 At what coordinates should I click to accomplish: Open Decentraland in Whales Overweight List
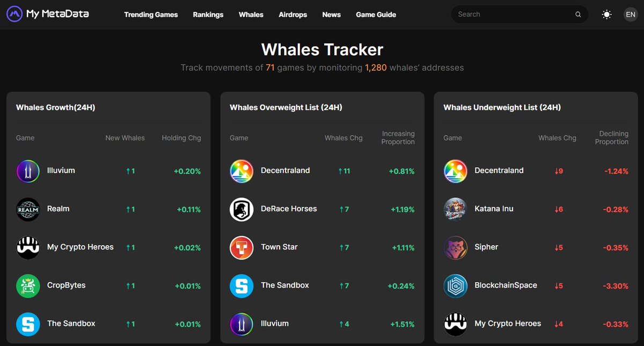click(286, 171)
